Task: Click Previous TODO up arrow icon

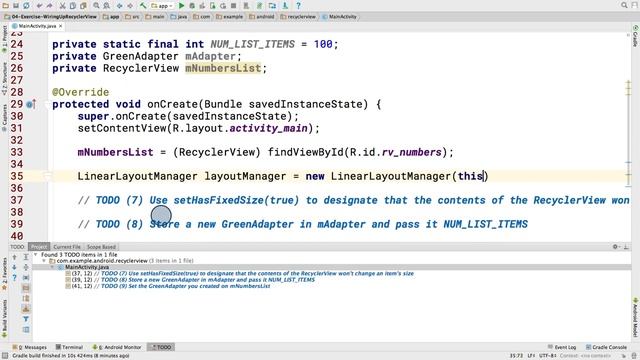Action: [14, 257]
